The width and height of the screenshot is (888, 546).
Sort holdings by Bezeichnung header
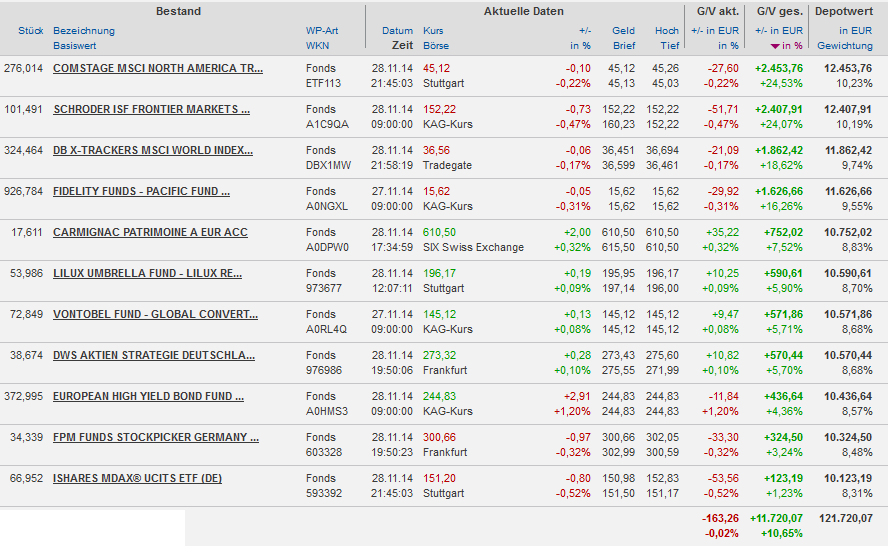pyautogui.click(x=84, y=31)
